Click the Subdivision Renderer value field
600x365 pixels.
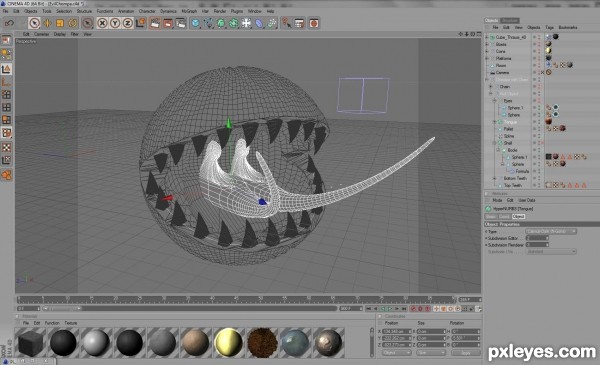pyautogui.click(x=537, y=244)
